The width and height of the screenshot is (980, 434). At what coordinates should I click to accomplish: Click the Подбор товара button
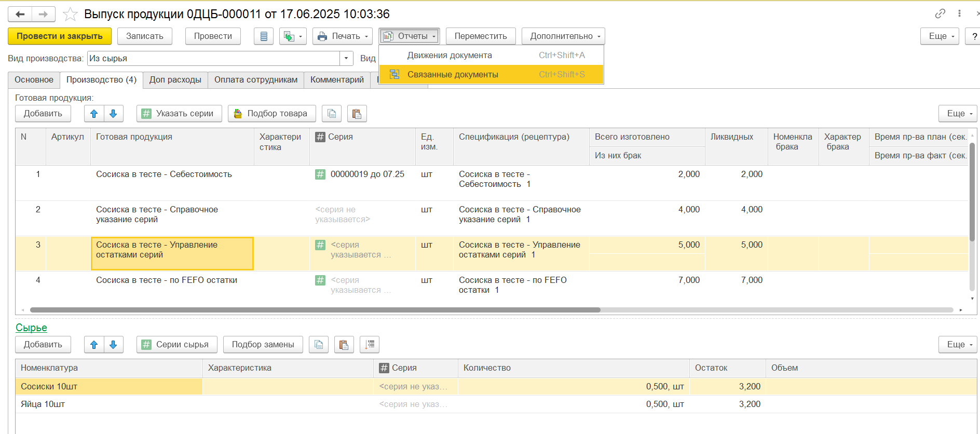coord(271,114)
